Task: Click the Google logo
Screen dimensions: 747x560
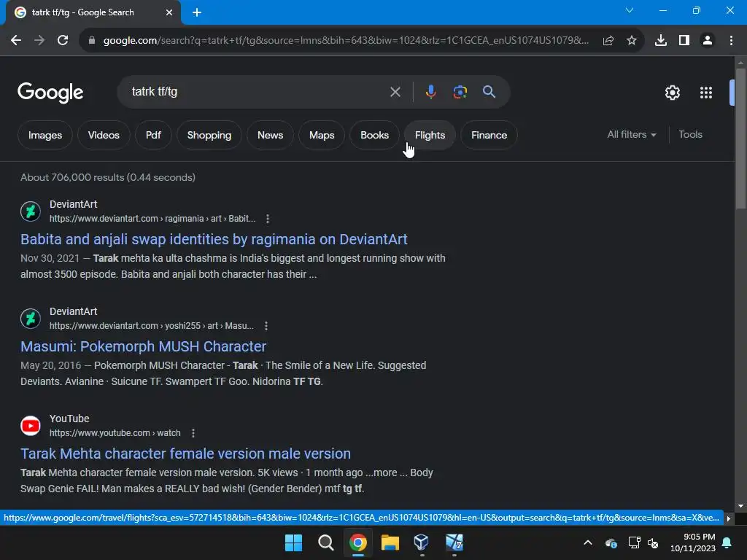Action: tap(50, 93)
